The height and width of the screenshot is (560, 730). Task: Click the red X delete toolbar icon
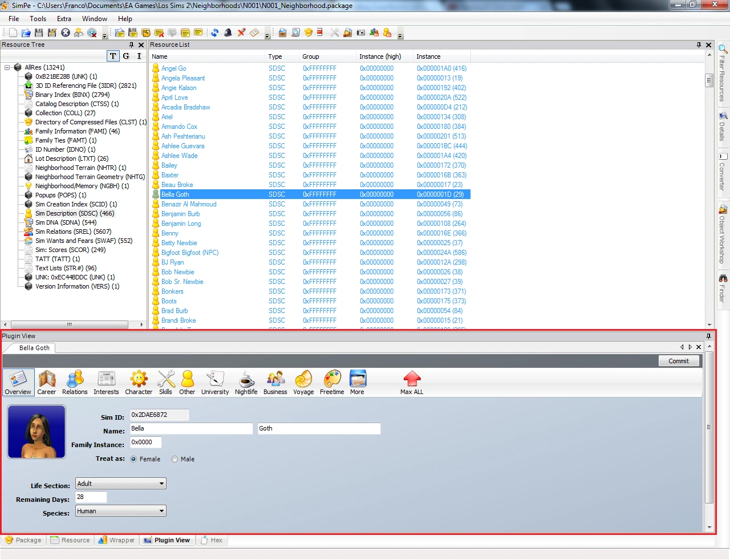[241, 33]
